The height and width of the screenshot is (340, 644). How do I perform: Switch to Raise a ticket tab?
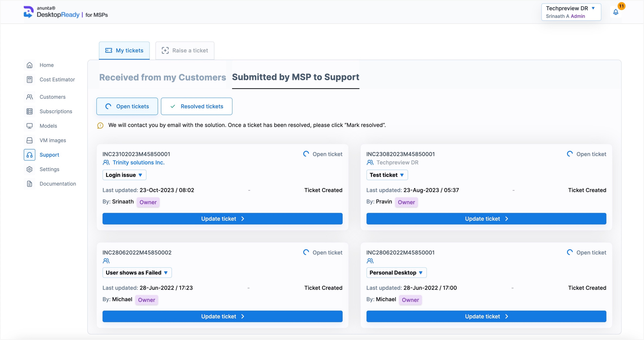185,51
